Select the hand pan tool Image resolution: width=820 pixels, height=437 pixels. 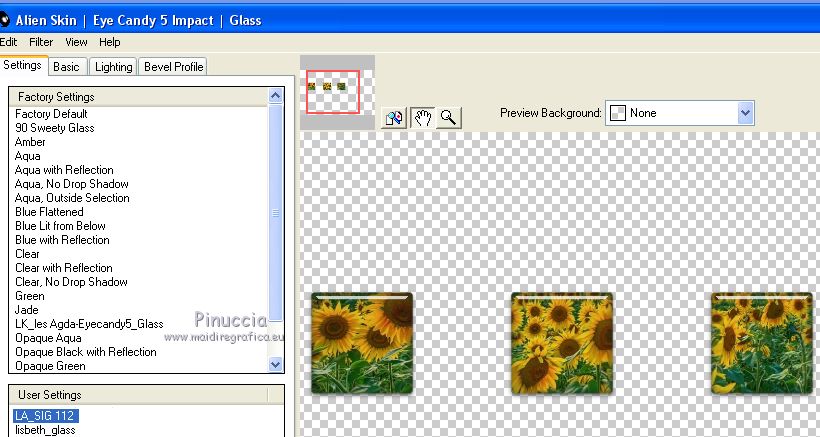coord(422,118)
